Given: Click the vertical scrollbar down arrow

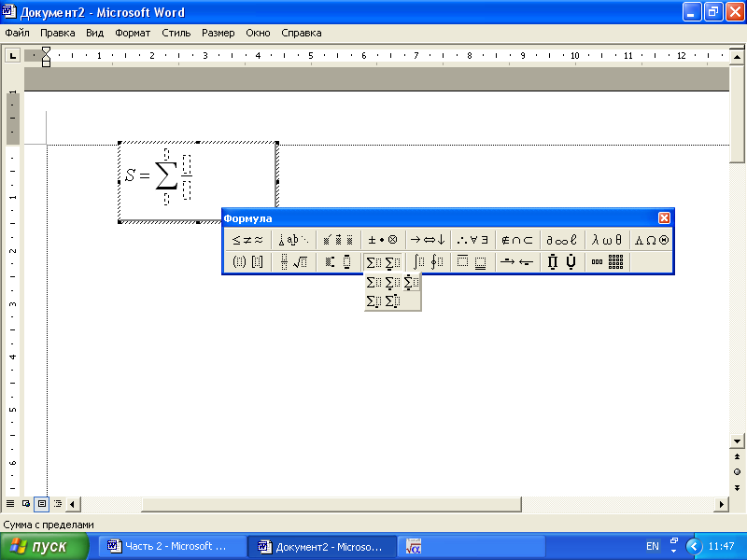Looking at the screenshot, I should pos(737,441).
